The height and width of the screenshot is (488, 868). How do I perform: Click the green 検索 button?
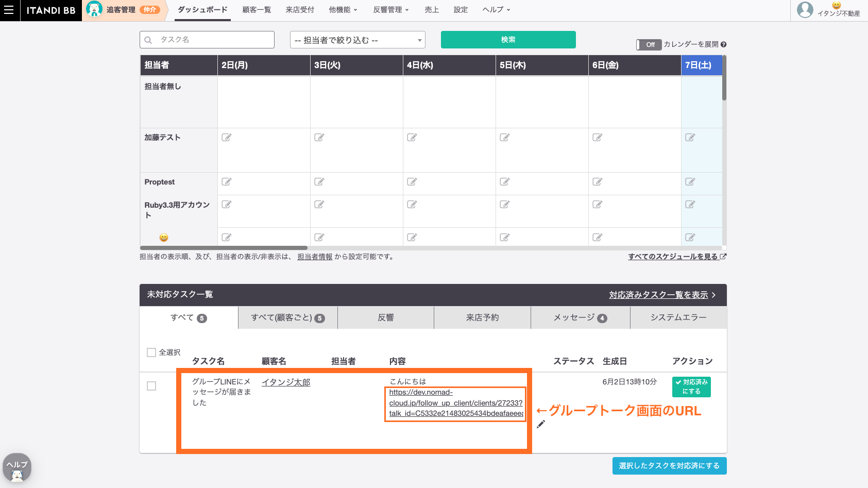point(508,40)
